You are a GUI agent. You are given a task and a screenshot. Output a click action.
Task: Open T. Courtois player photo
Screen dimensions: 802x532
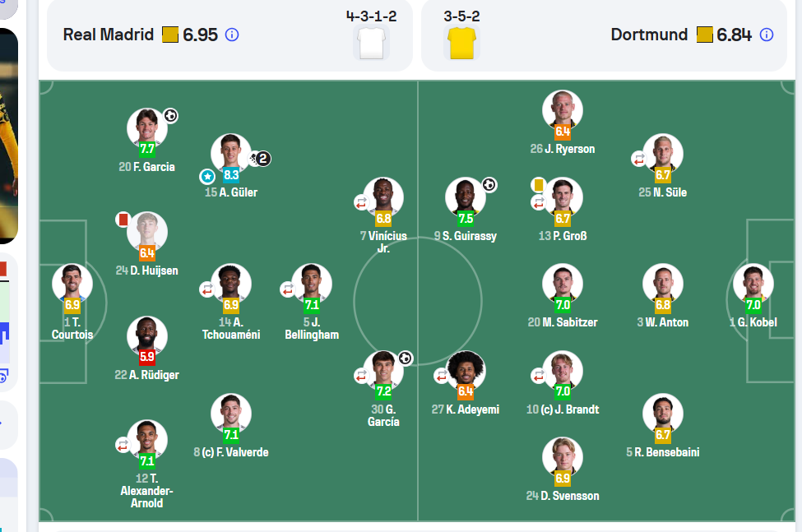tap(72, 284)
